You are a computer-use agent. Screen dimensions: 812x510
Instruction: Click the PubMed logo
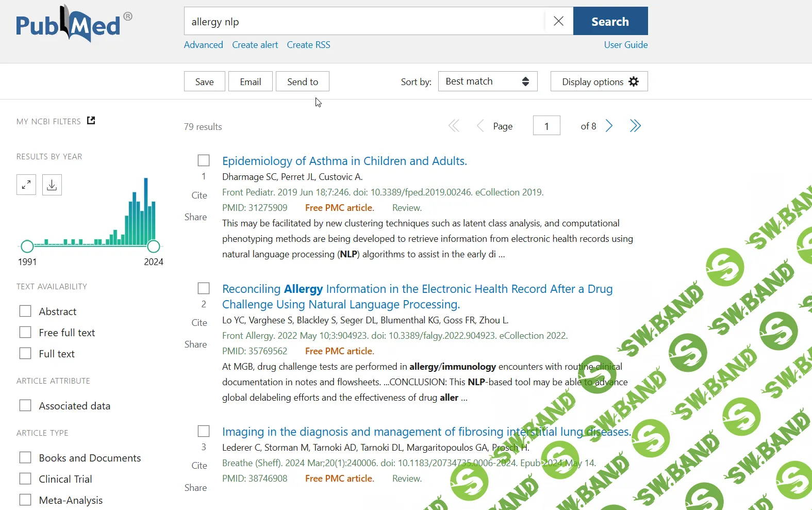tap(69, 24)
